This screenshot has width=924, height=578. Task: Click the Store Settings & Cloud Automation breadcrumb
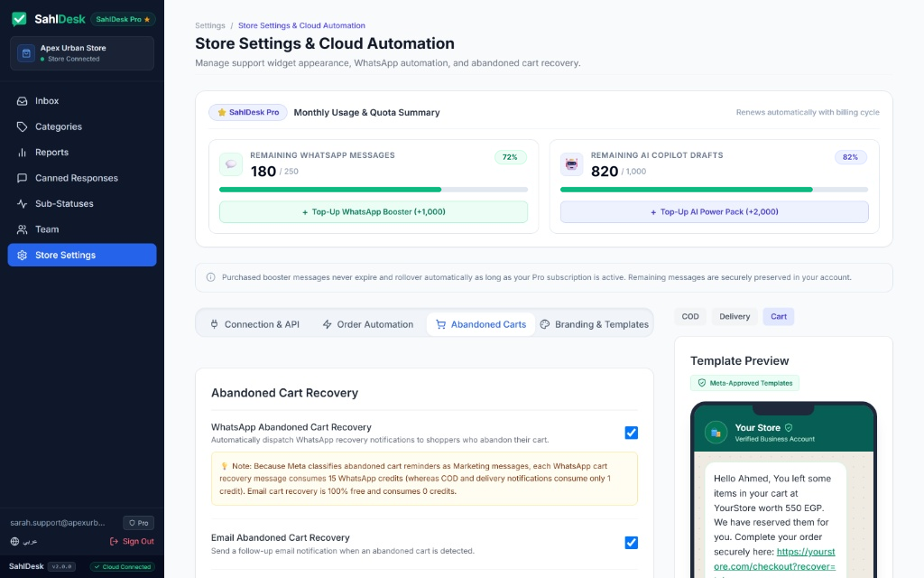[x=301, y=25]
